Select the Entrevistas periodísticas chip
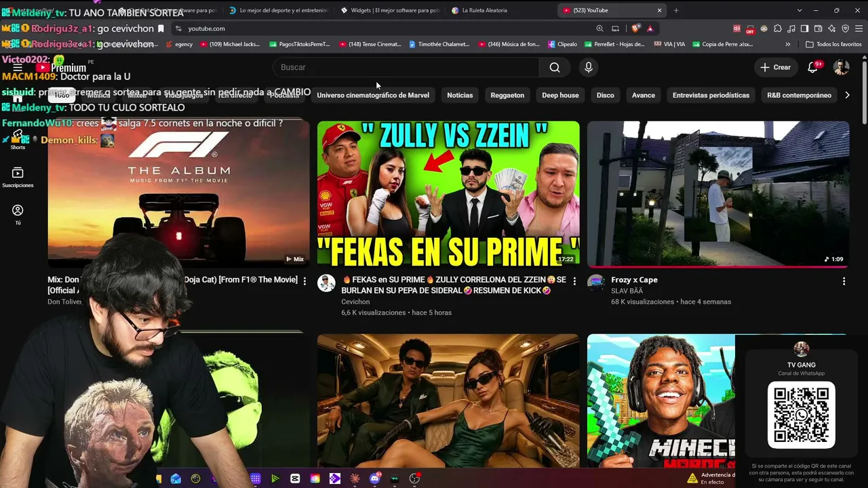 711,95
